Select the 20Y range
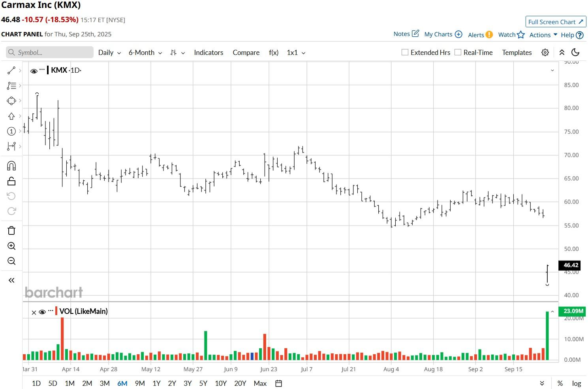This screenshot has height=389, width=588. click(240, 383)
